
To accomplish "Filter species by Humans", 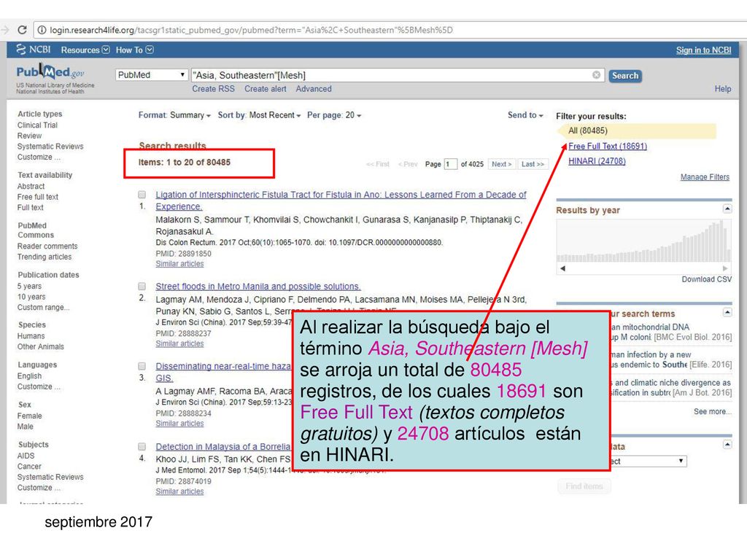I will 31,335.
